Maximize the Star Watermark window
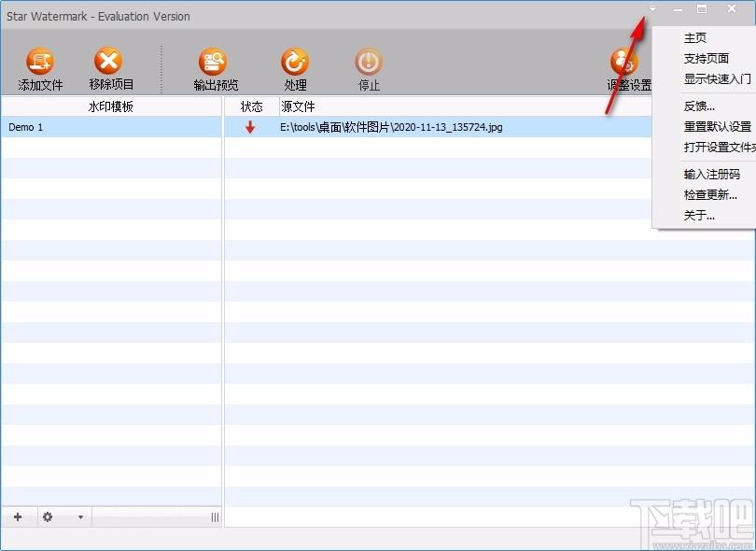 [702, 8]
